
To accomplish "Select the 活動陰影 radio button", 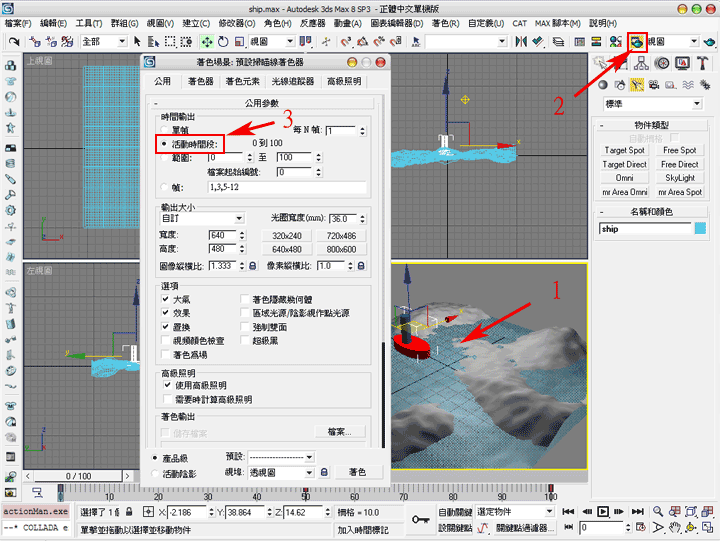I will (x=155, y=473).
